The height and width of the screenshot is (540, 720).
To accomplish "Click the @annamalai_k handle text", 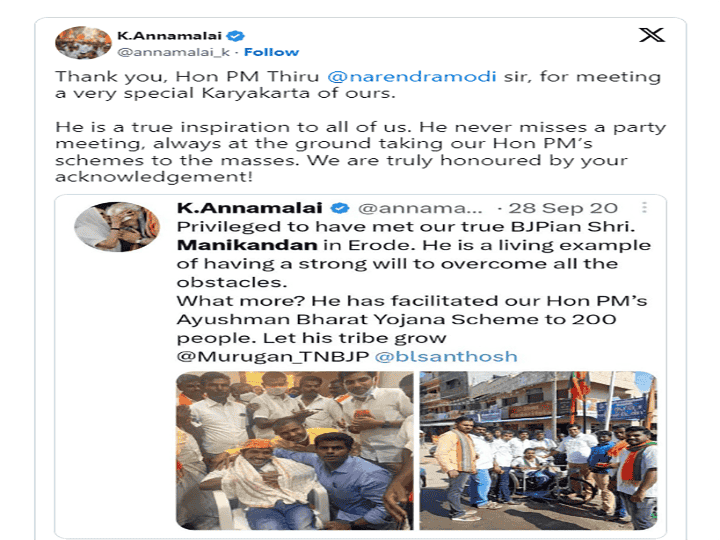I will (x=174, y=52).
